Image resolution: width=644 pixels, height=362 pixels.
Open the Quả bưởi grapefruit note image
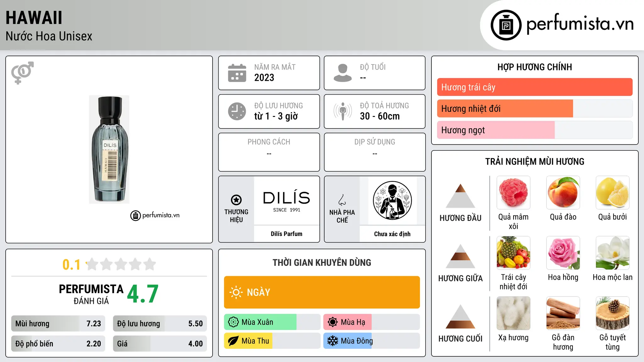613,193
